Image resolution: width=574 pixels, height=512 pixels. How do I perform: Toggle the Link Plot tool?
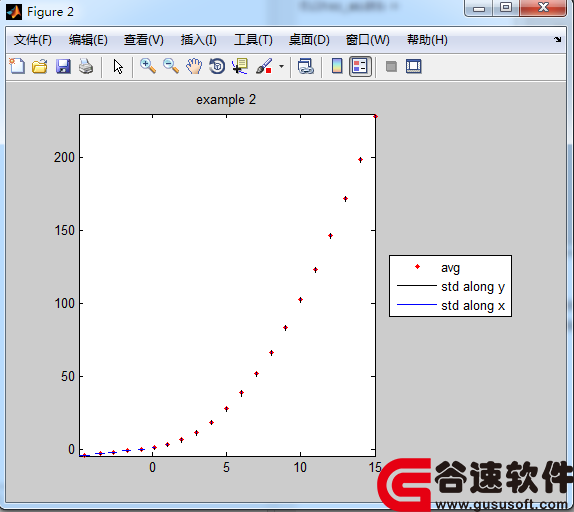point(306,67)
